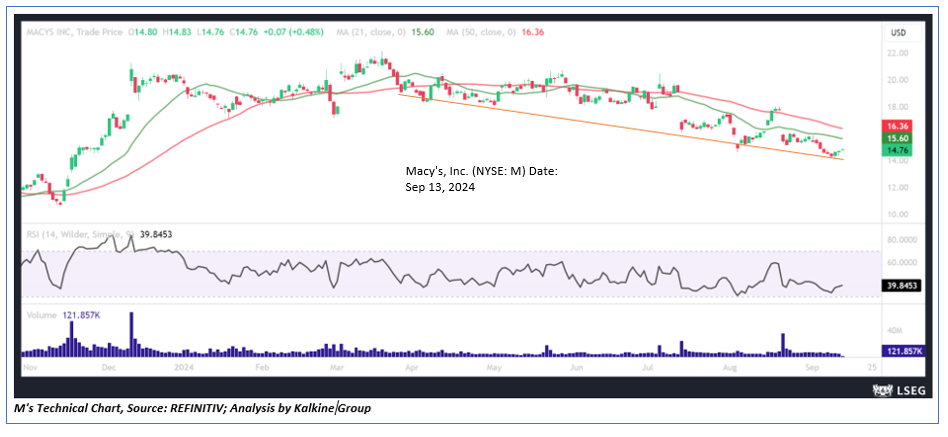This screenshot has width=948, height=437.
Task: Click the 10.00 price axis label
Action: click(x=900, y=215)
